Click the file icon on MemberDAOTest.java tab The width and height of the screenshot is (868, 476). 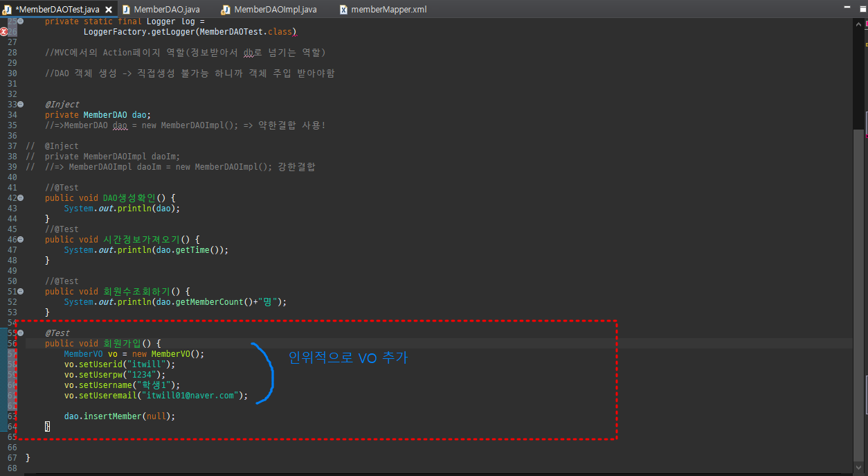(x=8, y=10)
